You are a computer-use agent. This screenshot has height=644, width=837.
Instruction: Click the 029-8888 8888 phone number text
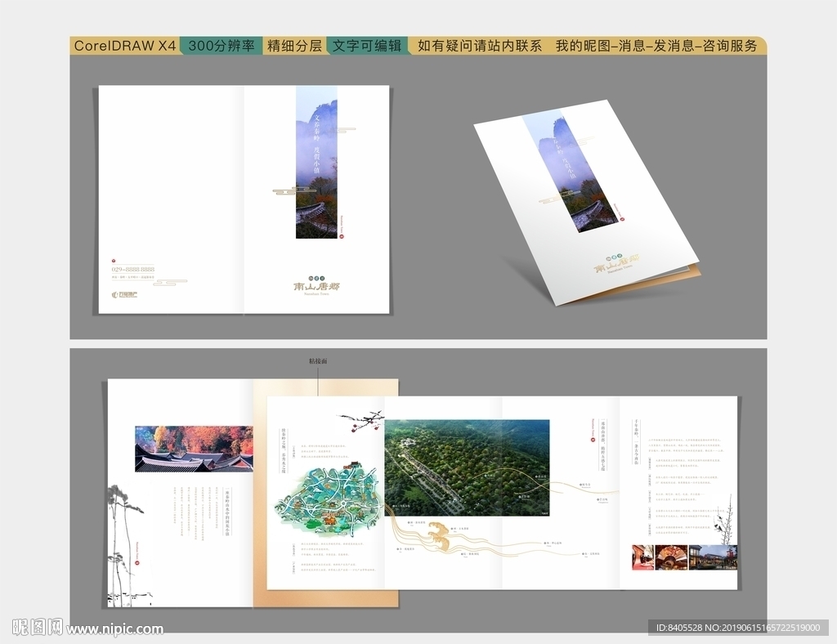[x=133, y=269]
